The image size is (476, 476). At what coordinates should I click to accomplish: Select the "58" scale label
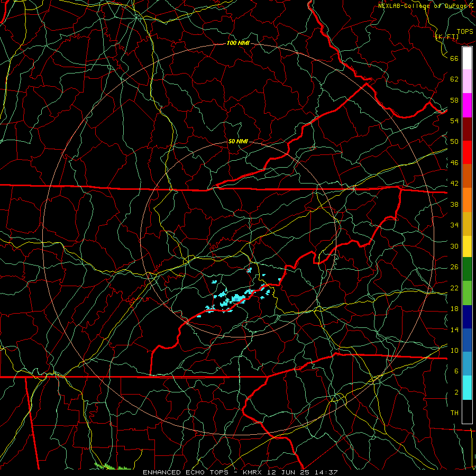pos(454,100)
